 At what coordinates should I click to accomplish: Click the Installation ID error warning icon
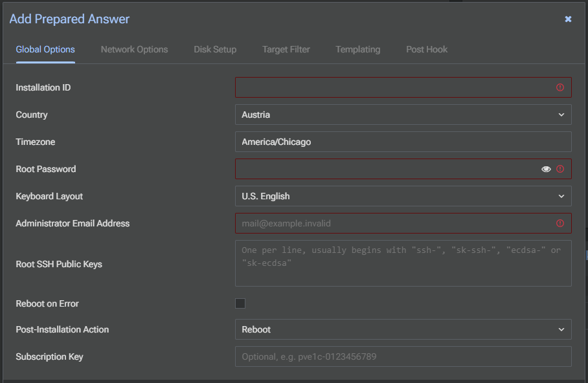coord(560,87)
